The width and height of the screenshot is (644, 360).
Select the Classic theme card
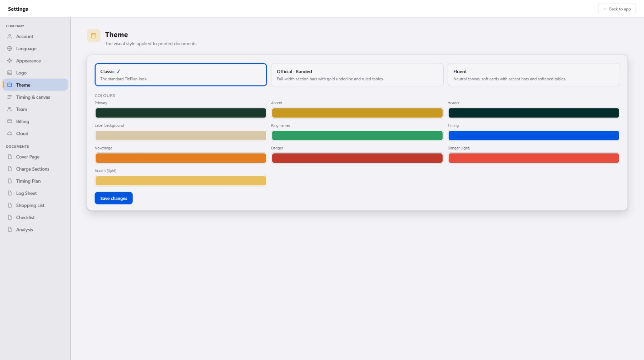click(x=181, y=75)
